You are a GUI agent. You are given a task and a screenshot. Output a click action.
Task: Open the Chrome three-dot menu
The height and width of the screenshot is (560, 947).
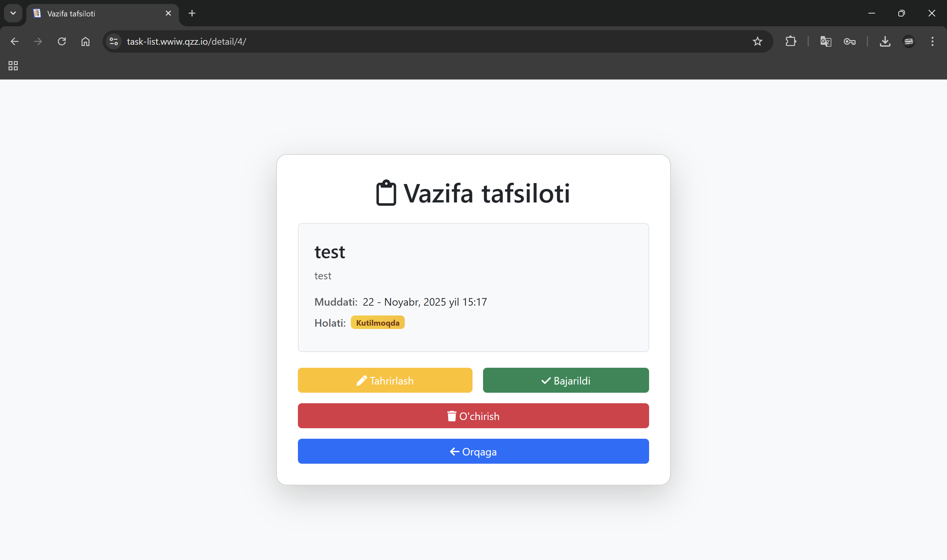932,41
